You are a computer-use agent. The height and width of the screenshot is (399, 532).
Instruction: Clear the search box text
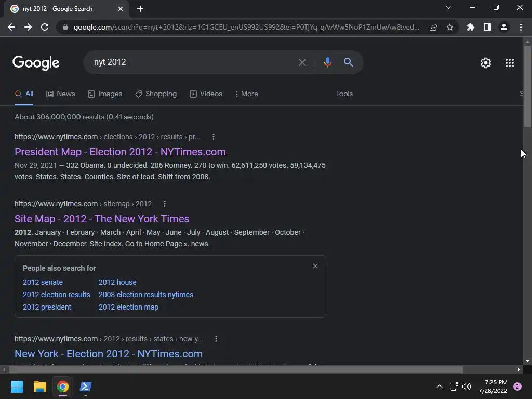[x=302, y=62]
